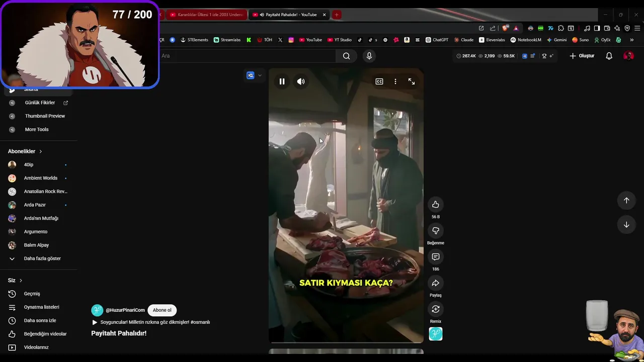Open the Streamlabs bookmark
Screen dimensions: 644x362
227,40
